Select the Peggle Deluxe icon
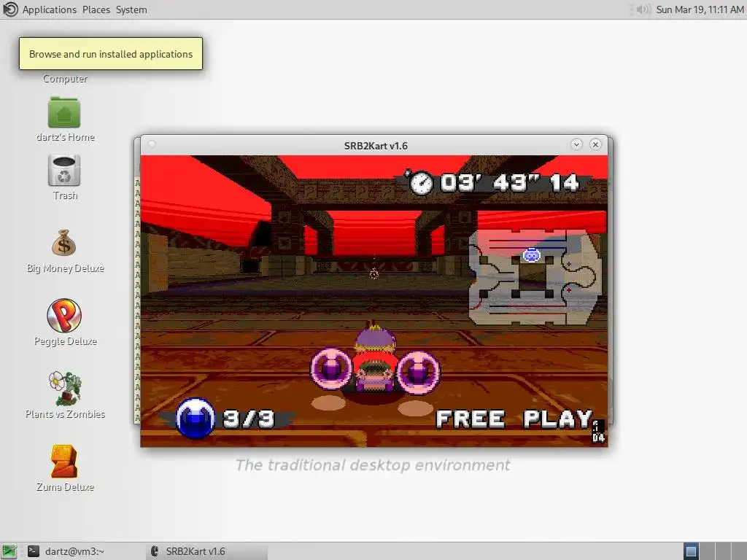 click(x=64, y=315)
